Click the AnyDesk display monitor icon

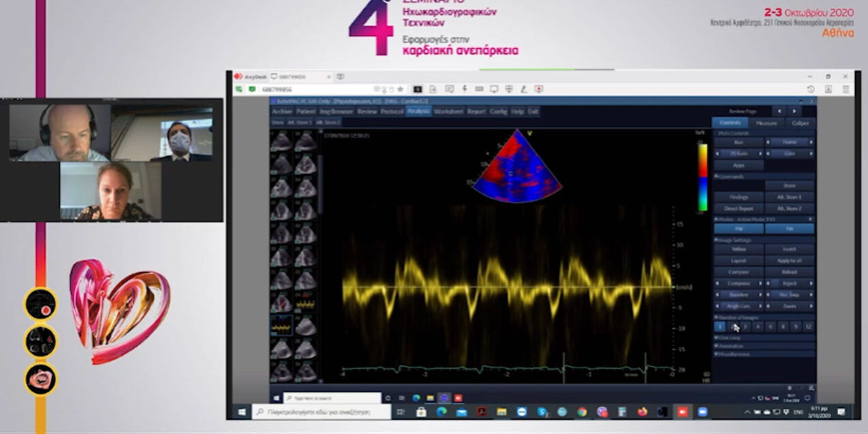tap(494, 89)
